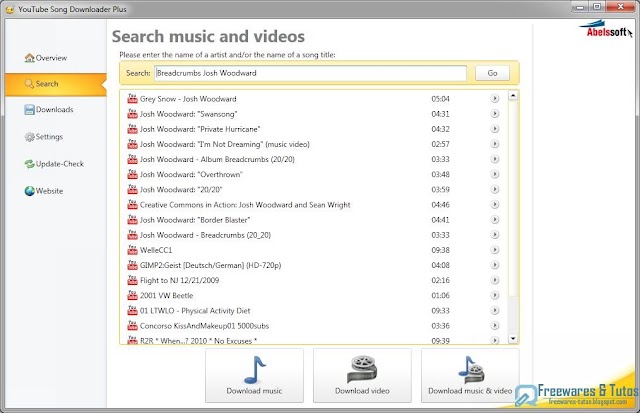Play preview of "I'm Not Dreaming" result

495,144
